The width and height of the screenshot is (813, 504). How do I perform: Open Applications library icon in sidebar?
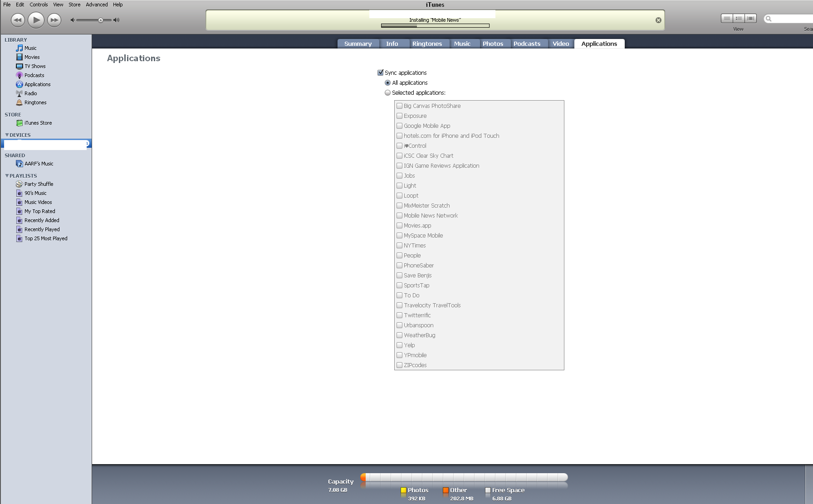[x=19, y=84]
